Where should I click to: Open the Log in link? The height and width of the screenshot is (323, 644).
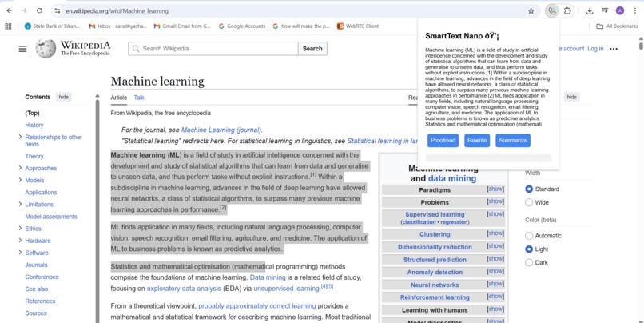pyautogui.click(x=595, y=49)
